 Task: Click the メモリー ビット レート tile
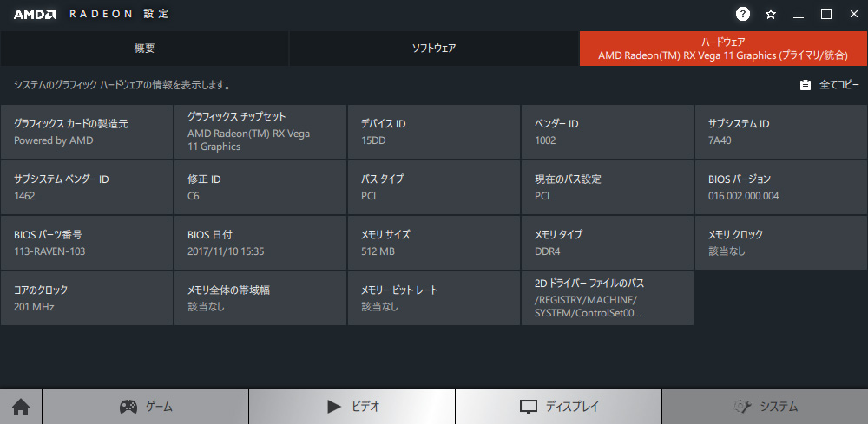(434, 298)
